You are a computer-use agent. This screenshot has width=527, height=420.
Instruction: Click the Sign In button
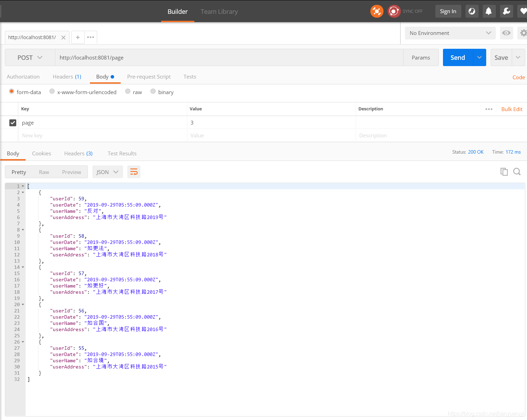[x=448, y=11]
